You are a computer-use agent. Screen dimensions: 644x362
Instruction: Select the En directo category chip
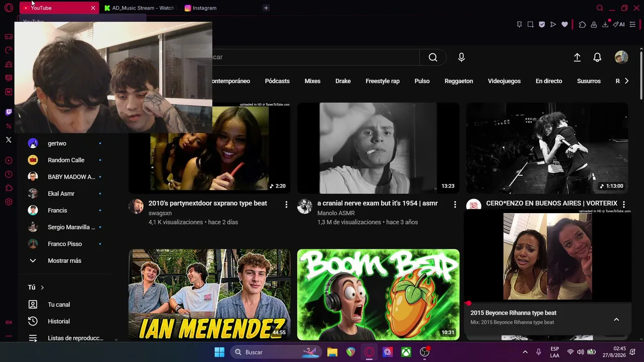click(549, 81)
